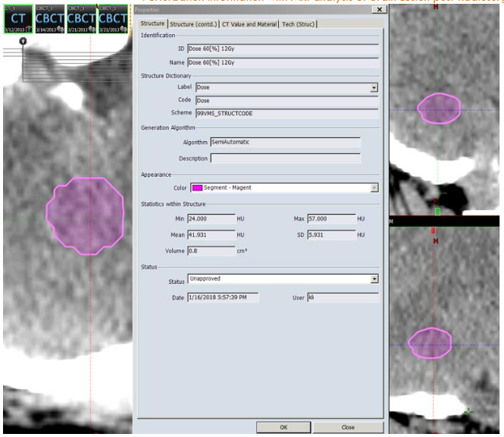Click the magenta dose contour in axial view
This screenshot has height=437, width=504.
click(x=85, y=216)
